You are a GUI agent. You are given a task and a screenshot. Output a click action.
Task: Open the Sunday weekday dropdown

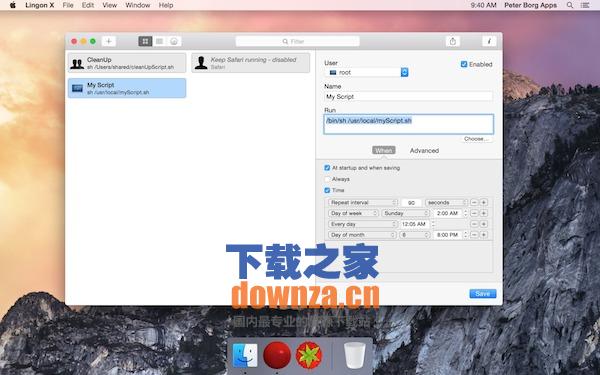(x=406, y=213)
